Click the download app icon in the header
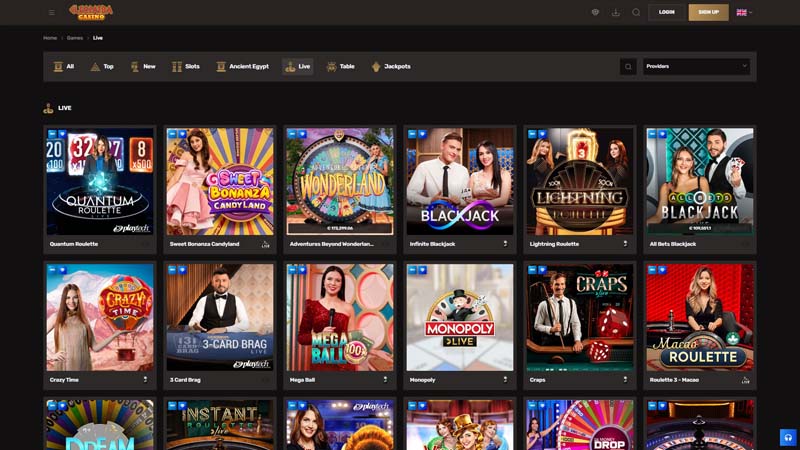The width and height of the screenshot is (800, 450). [616, 12]
